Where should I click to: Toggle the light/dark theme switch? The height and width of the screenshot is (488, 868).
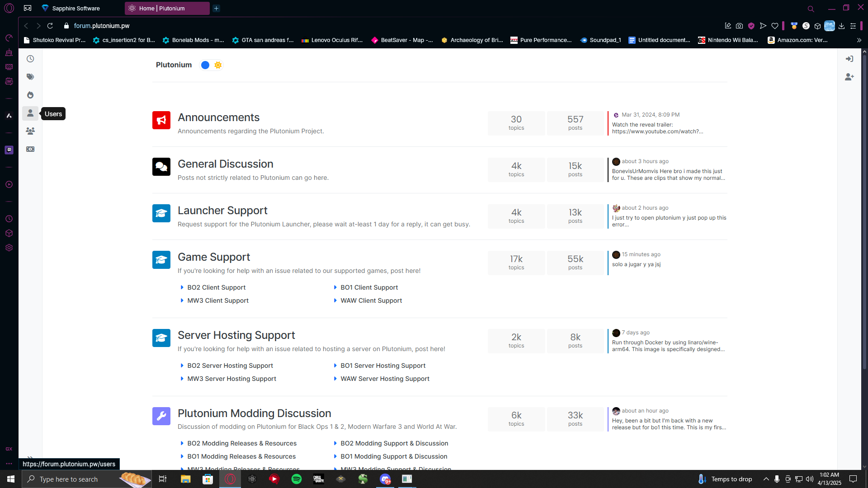coord(211,65)
